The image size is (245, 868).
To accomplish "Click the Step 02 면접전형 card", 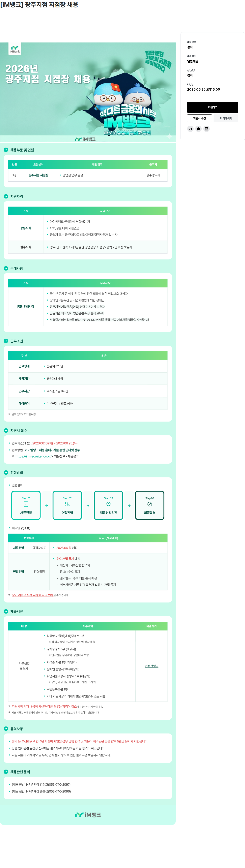I will [x=67, y=505].
